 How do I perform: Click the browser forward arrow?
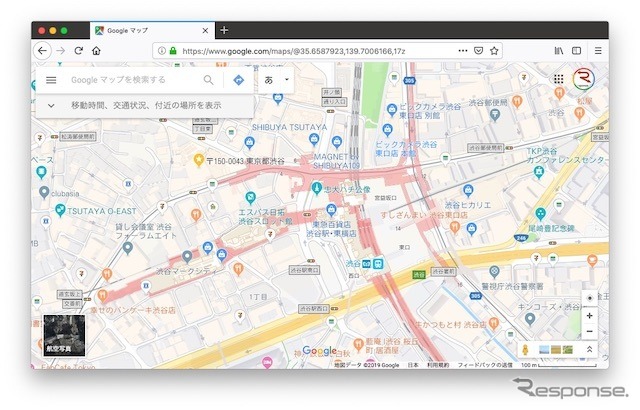tap(60, 51)
